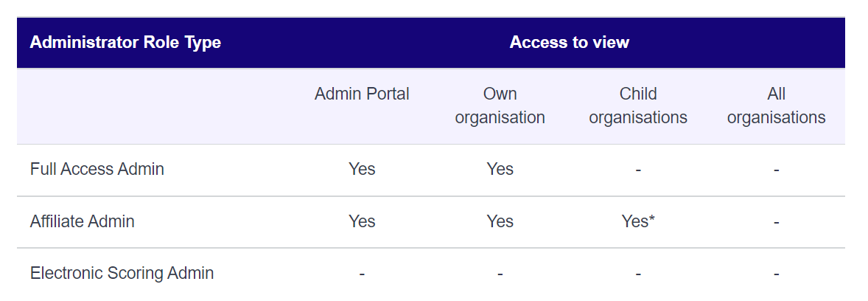
Task: Click Yes under Own organisation for Full Access Admin
Action: [500, 169]
